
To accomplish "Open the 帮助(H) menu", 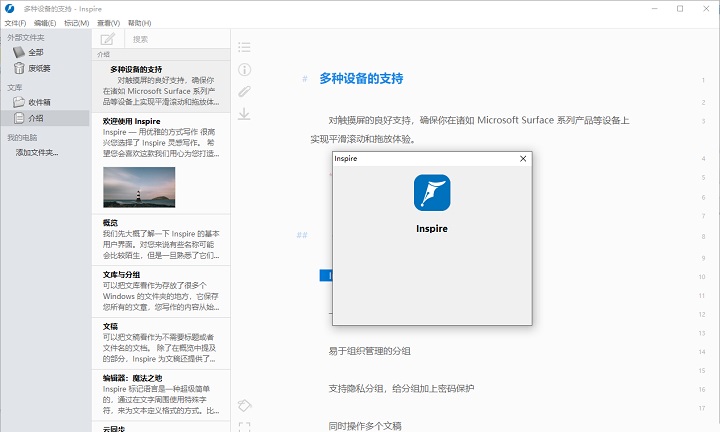I will pyautogui.click(x=140, y=22).
